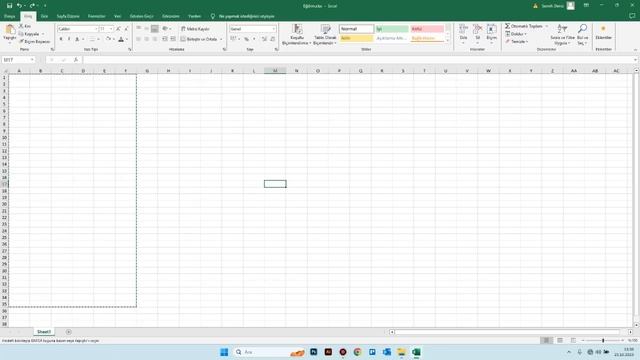The image size is (640, 360).
Task: Click the zoom slider handle
Action: [603, 340]
